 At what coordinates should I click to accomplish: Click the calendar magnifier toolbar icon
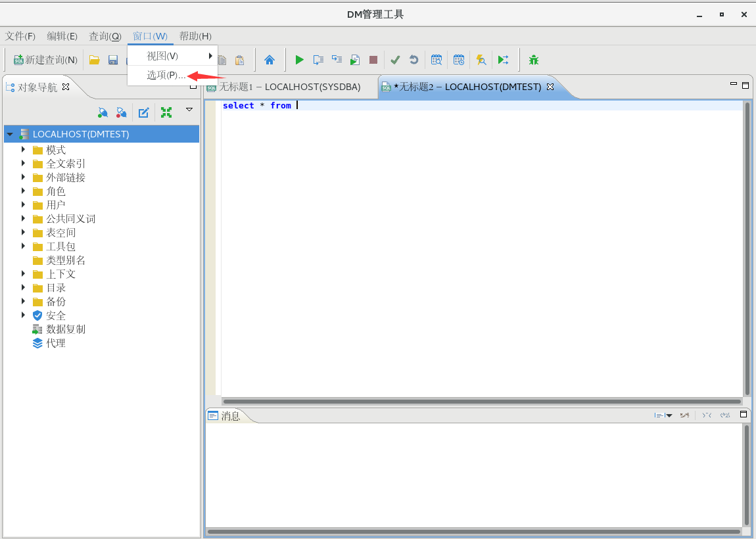[x=437, y=60]
